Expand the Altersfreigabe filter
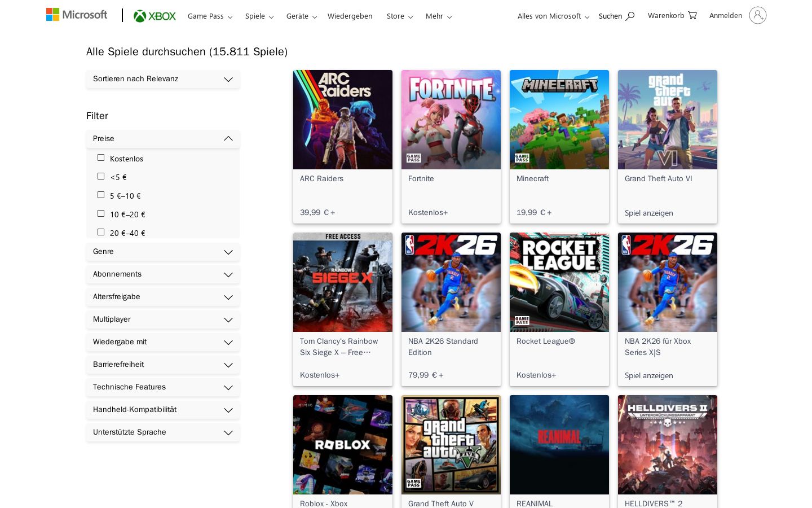812x508 pixels. point(163,297)
